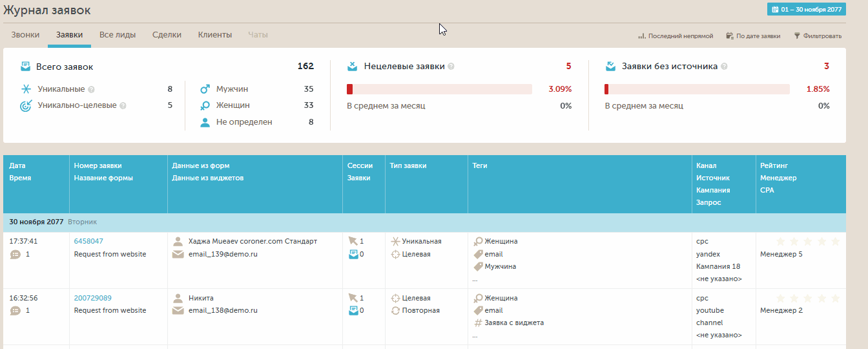The image size is (868, 349).
Task: Click the Теги column header
Action: 580,184
